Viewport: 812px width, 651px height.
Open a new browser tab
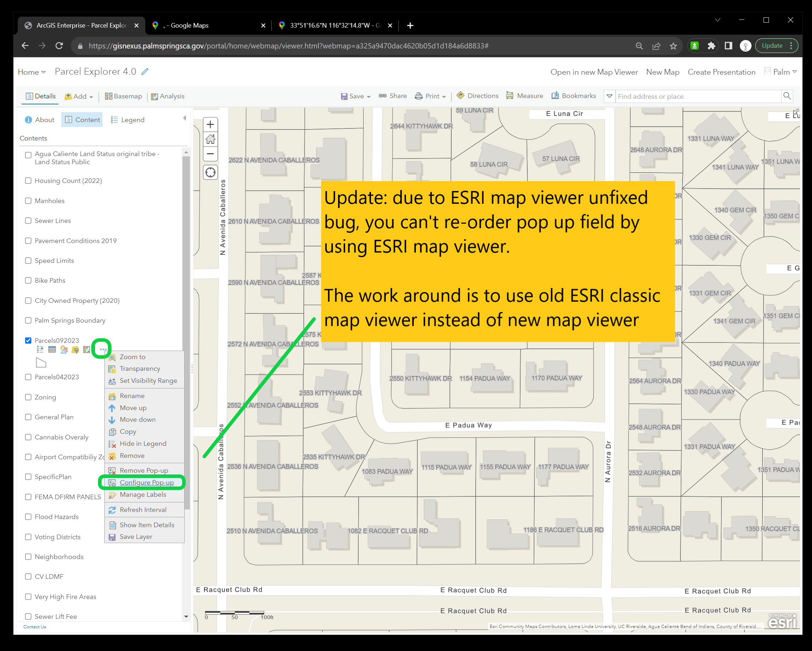tap(410, 25)
